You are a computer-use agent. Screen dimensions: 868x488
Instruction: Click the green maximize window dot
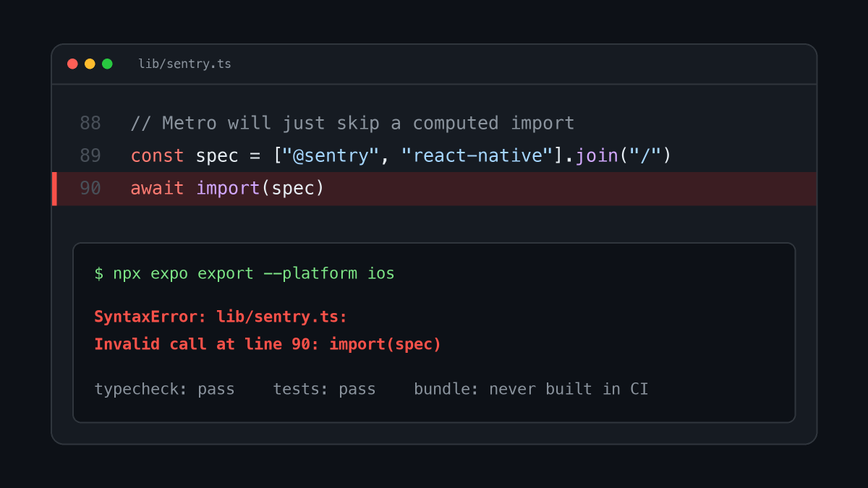click(107, 64)
